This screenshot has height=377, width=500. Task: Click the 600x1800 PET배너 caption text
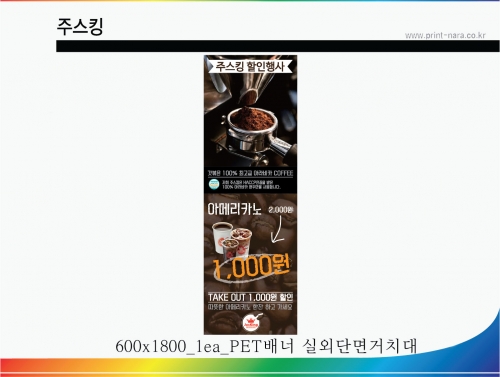(x=266, y=346)
